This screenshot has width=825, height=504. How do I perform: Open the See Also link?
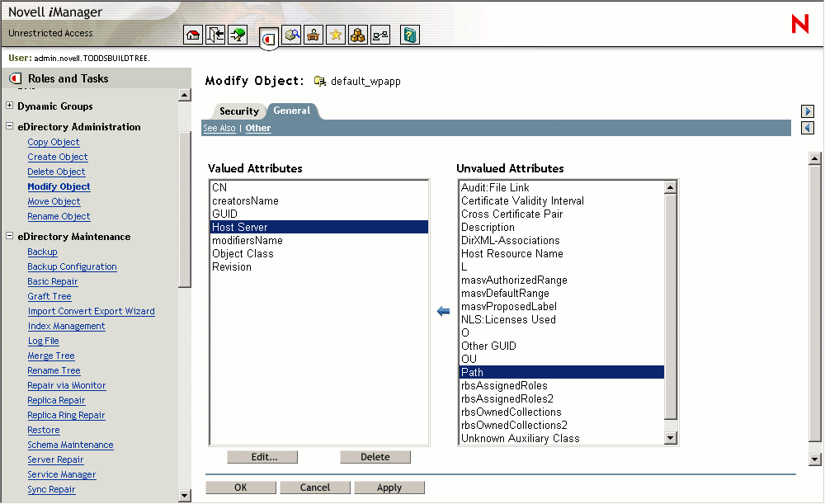(219, 128)
